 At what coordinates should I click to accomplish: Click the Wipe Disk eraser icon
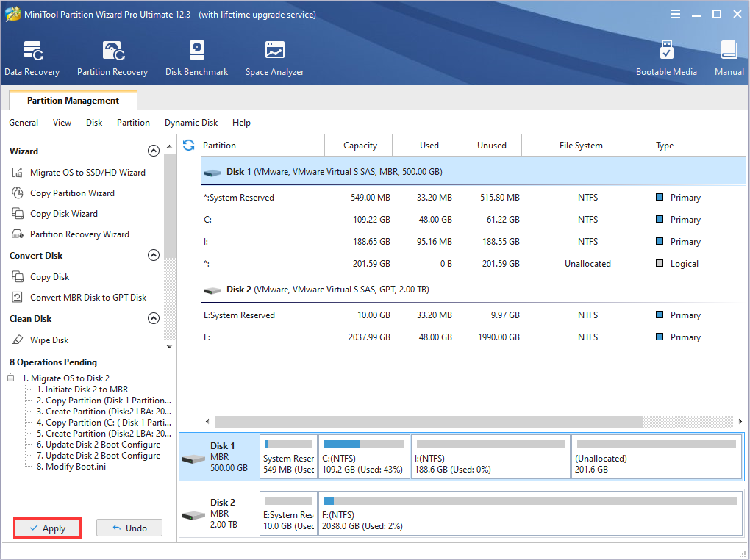(x=18, y=340)
